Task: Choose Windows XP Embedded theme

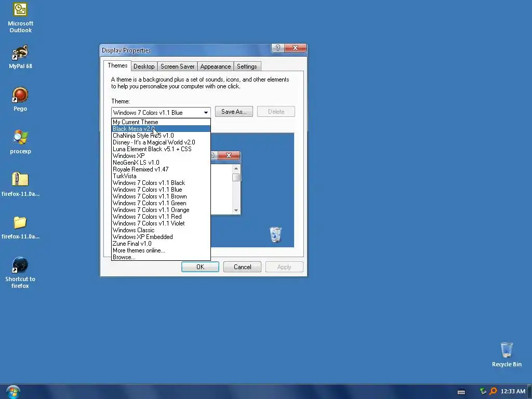Action: pos(161,237)
